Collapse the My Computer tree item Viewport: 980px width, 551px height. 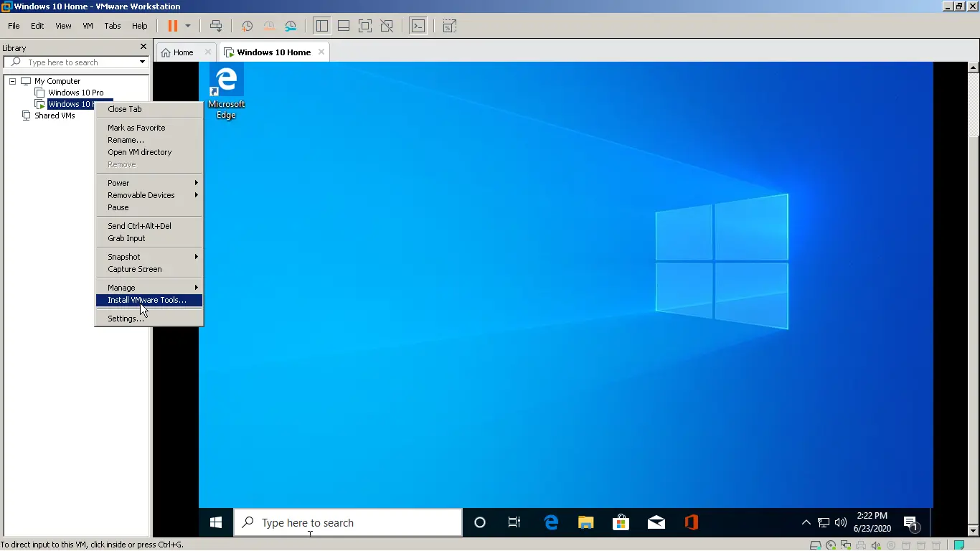[11, 81]
